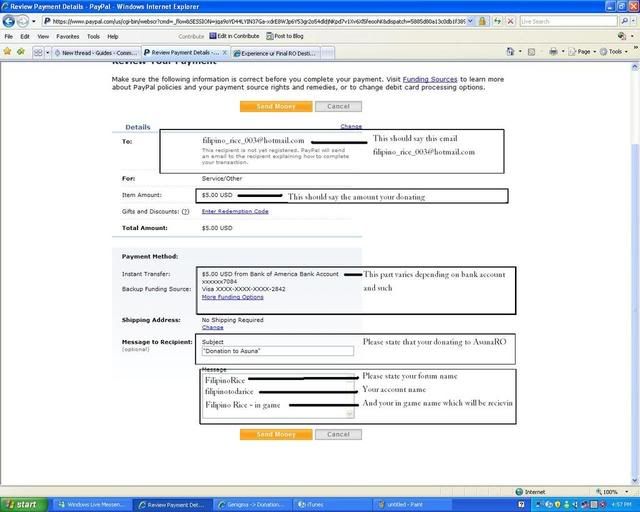Open the Tools command bar menu with gear

[x=613, y=51]
